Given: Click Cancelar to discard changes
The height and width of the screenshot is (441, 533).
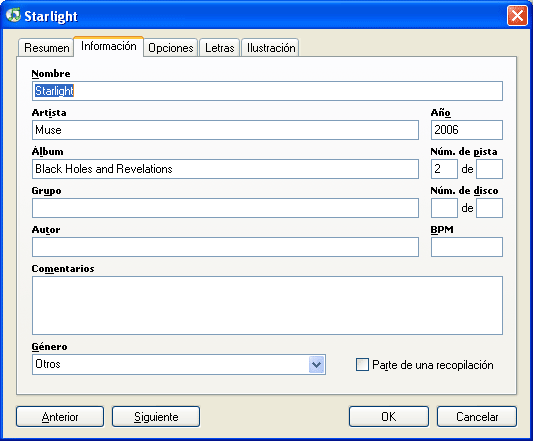Looking at the screenshot, I should coord(477,417).
